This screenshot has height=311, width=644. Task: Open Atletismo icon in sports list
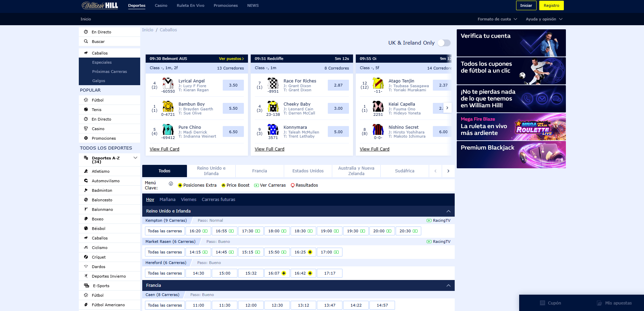pyautogui.click(x=86, y=171)
